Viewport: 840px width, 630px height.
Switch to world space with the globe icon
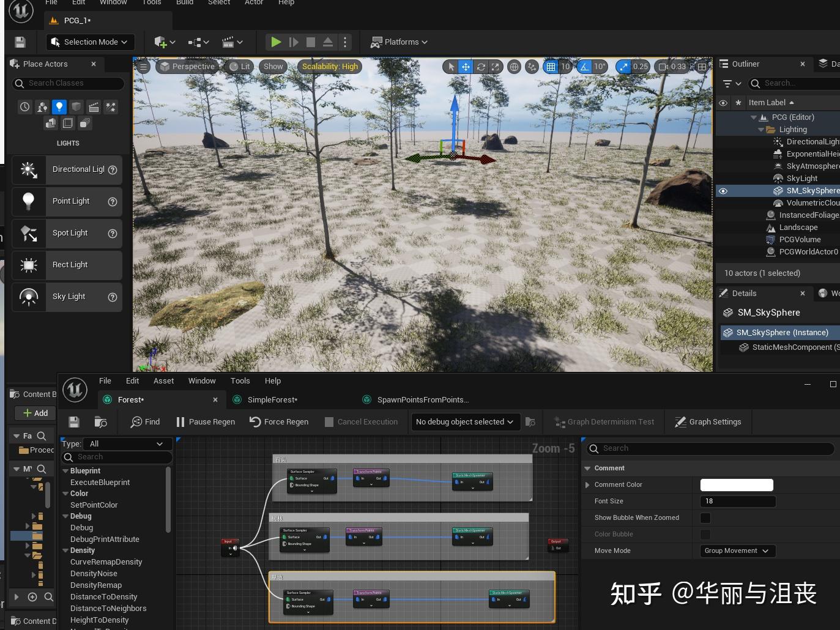(x=514, y=67)
